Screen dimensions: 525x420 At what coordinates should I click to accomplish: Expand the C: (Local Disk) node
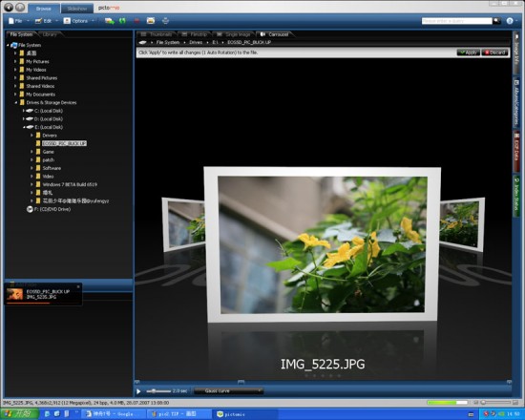(x=23, y=111)
